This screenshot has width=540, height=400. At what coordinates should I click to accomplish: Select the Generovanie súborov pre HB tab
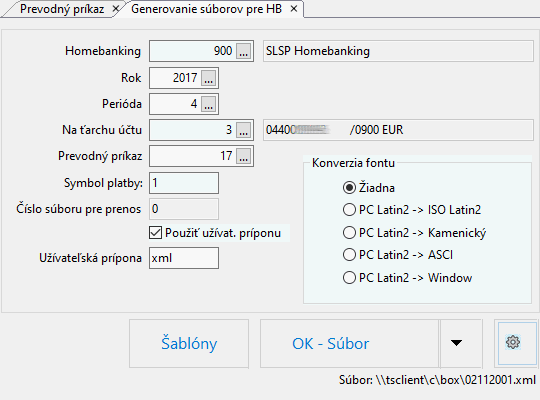(207, 9)
